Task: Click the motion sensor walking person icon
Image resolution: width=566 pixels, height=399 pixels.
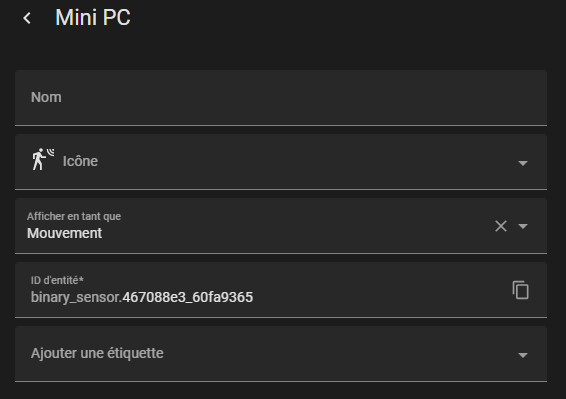Action: [x=43, y=159]
